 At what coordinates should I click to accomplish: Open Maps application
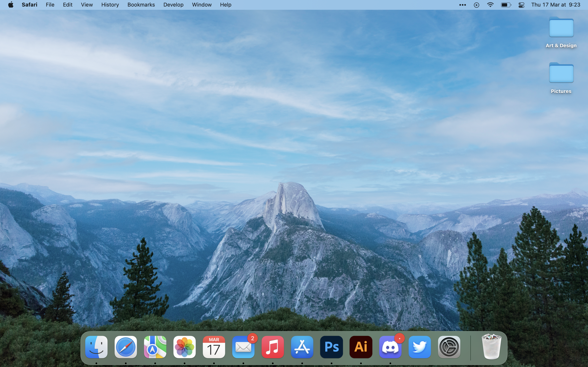tap(155, 347)
